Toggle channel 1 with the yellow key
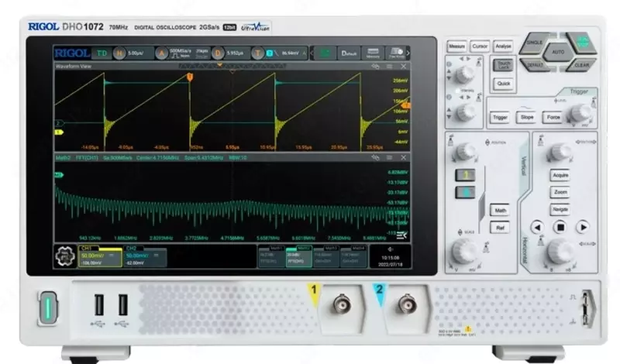Screen dimensions: 620x364 pyautogui.click(x=465, y=175)
